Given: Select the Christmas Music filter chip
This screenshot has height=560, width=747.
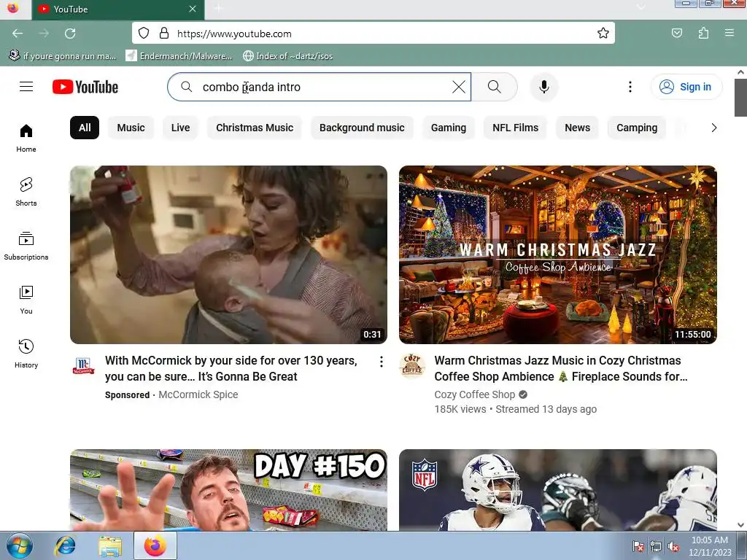Looking at the screenshot, I should tap(255, 128).
